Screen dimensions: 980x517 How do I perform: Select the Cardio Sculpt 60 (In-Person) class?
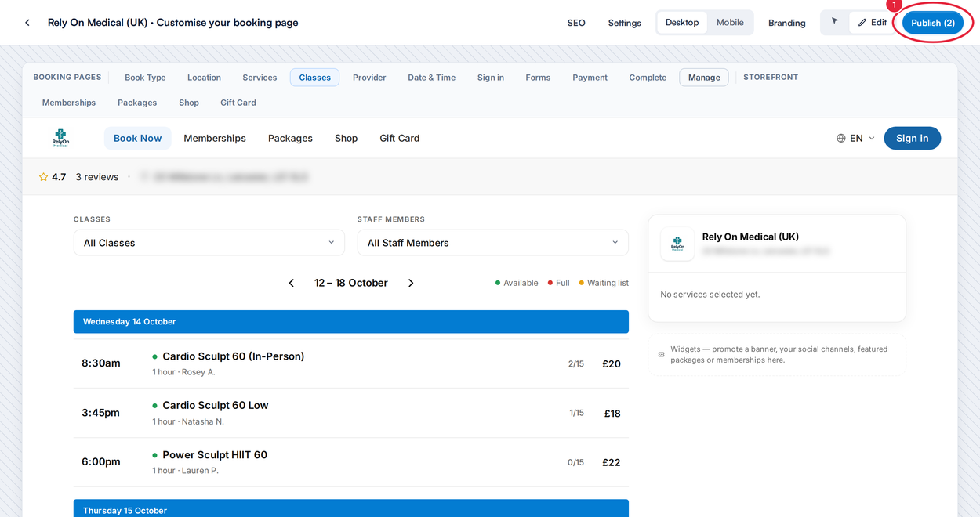click(351, 363)
